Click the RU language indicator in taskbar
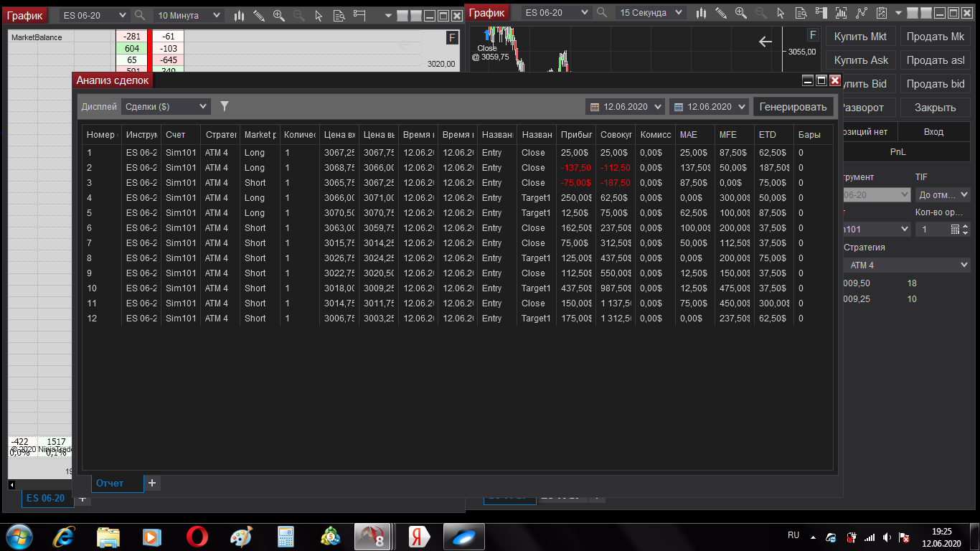Viewport: 980px width, 551px height. (x=793, y=535)
